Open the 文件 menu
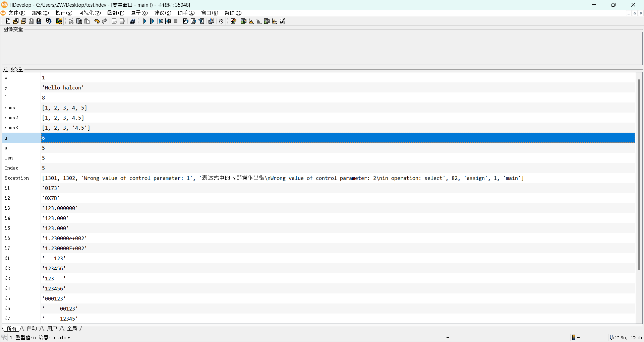Image resolution: width=644 pixels, height=342 pixels. 17,13
